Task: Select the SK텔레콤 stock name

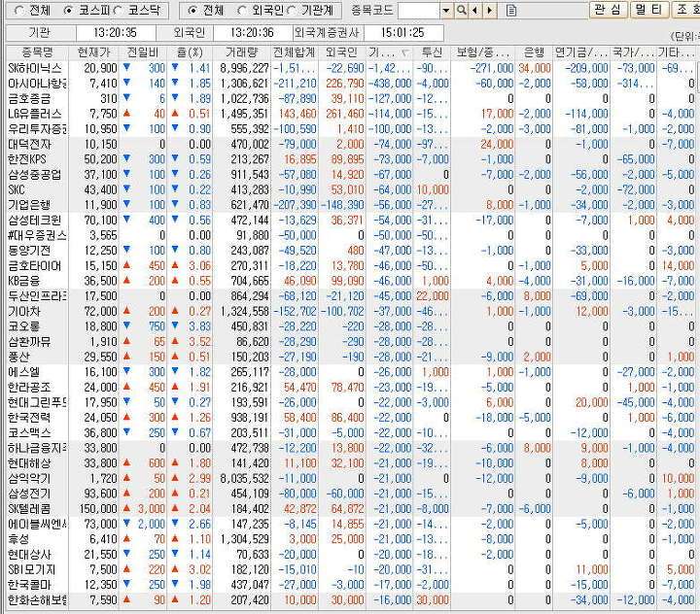Action: click(29, 508)
